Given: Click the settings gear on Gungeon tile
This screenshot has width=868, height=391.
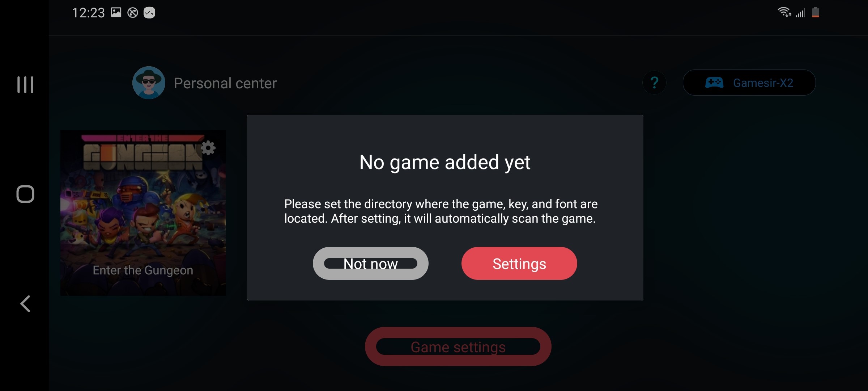Looking at the screenshot, I should click(207, 148).
